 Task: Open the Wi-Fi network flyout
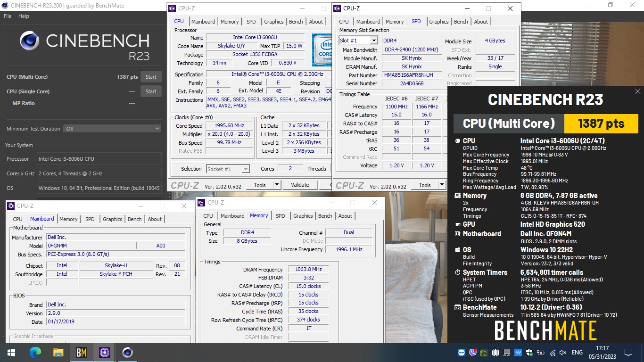[553, 353]
